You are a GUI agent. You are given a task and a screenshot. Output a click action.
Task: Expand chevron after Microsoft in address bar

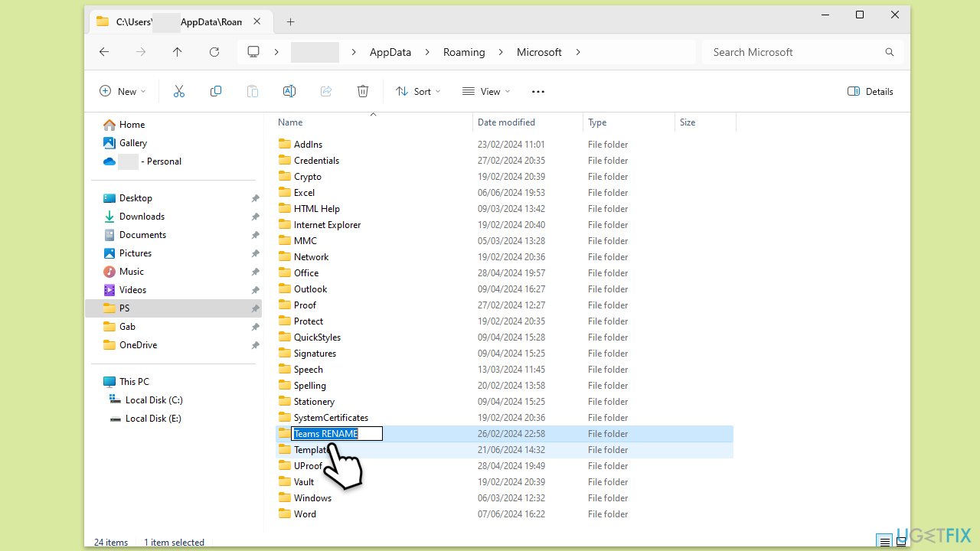pos(578,52)
